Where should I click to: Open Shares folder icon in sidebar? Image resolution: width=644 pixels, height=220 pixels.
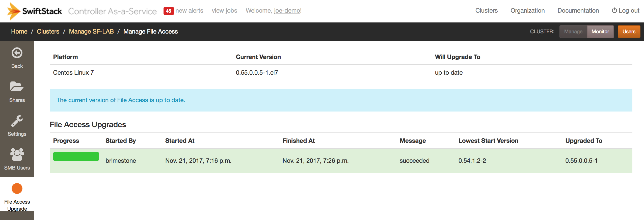point(17,87)
